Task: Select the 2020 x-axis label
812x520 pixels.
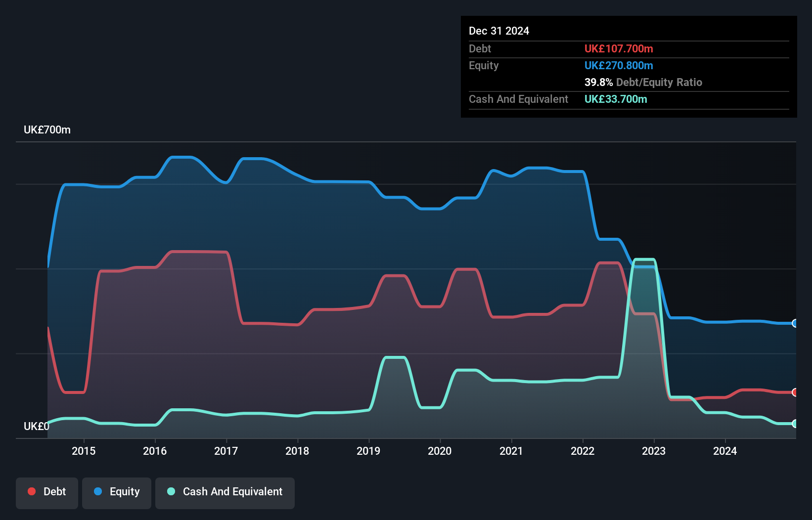Action: click(x=440, y=451)
